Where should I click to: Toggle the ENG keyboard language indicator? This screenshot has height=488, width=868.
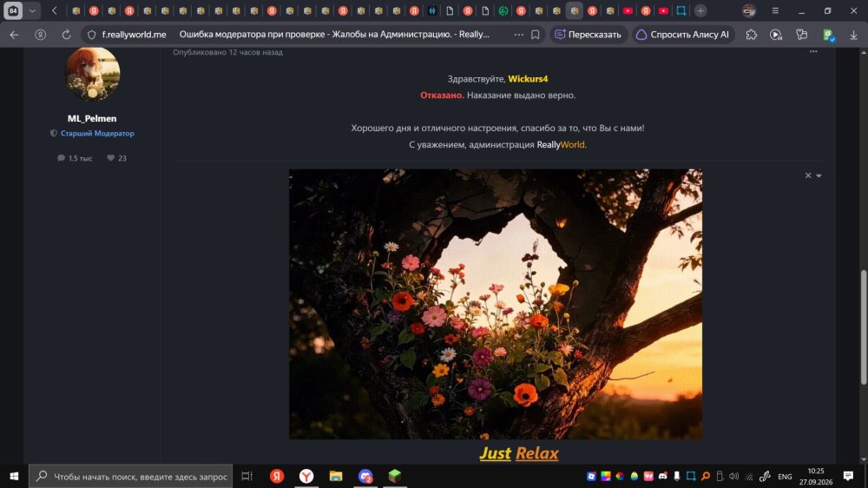pyautogui.click(x=785, y=477)
